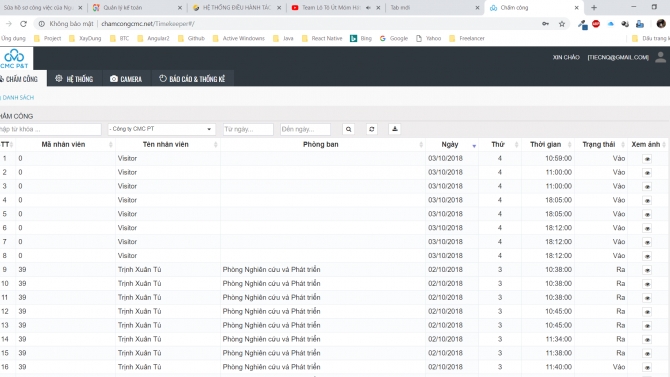The height and width of the screenshot is (377, 670).
Task: Click the user avatar icon in header
Action: pos(660,57)
